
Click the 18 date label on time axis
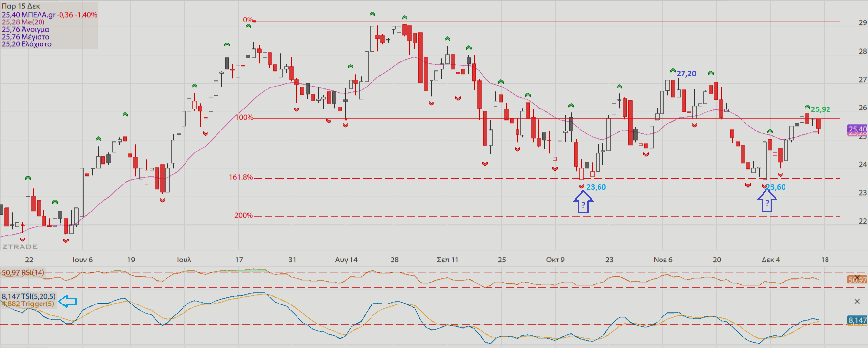click(x=825, y=260)
